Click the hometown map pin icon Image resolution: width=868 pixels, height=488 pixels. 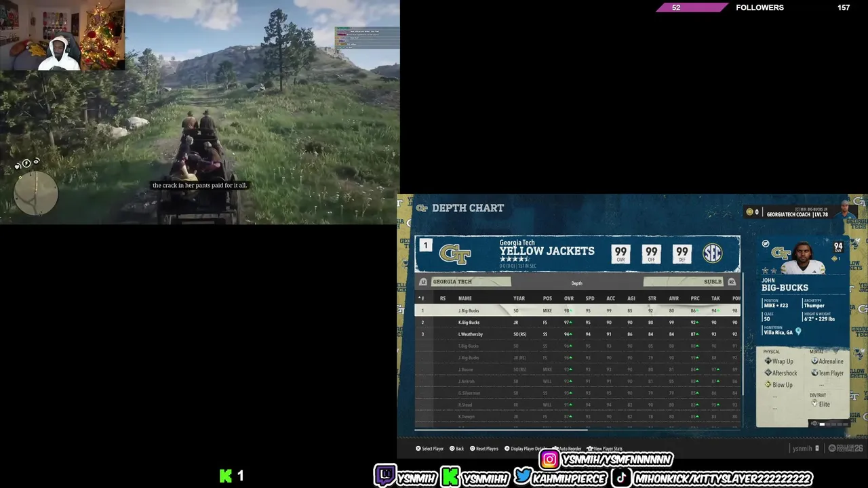pyautogui.click(x=798, y=332)
